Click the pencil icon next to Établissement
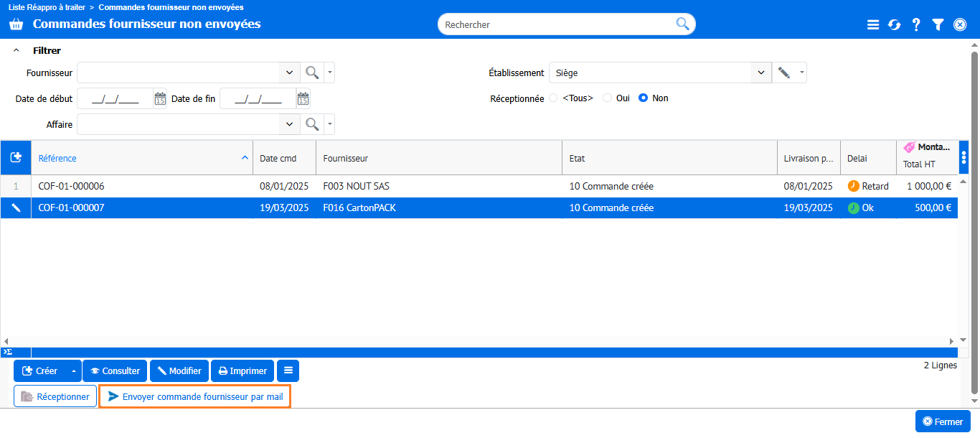The image size is (980, 438). [784, 73]
